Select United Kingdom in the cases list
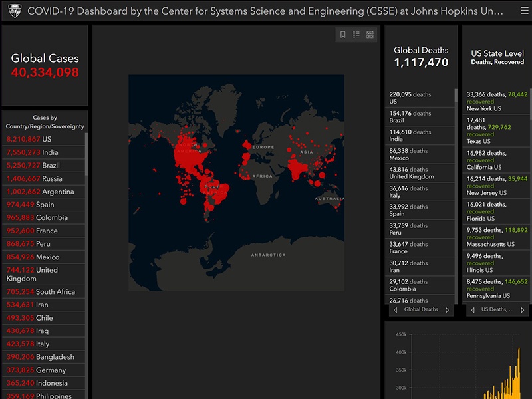Viewport: 532px width, 399px height. [x=43, y=274]
